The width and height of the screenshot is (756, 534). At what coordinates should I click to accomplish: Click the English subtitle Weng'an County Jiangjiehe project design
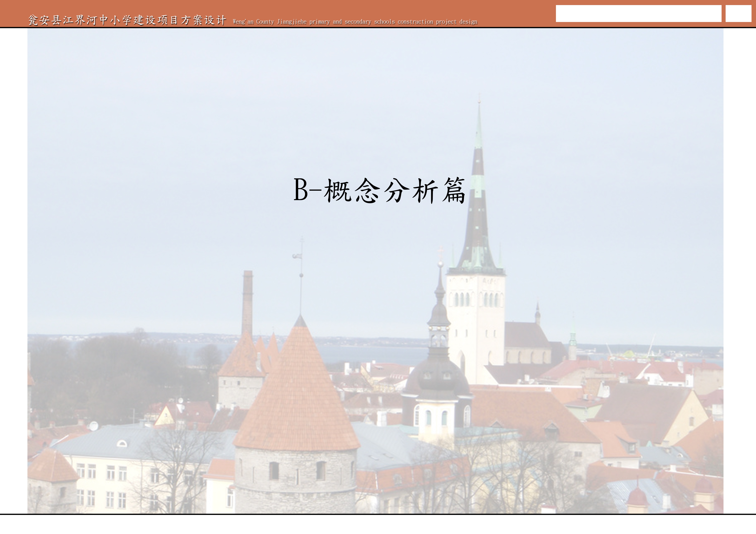coord(355,22)
